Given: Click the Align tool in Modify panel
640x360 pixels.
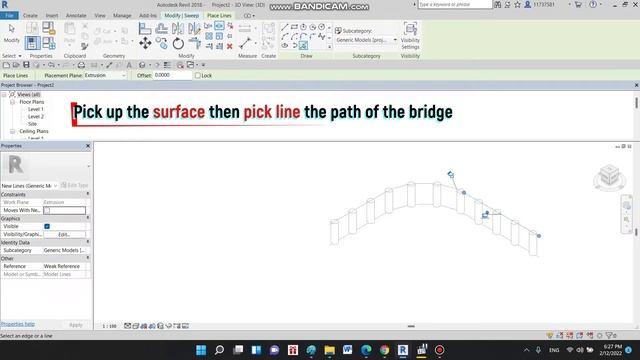Looking at the screenshot, I should point(145,29).
